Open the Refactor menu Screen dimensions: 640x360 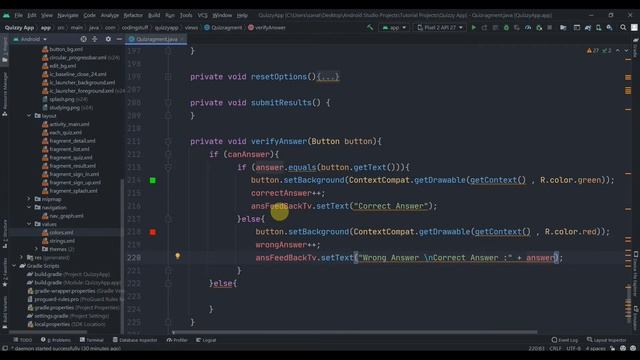coord(133,15)
